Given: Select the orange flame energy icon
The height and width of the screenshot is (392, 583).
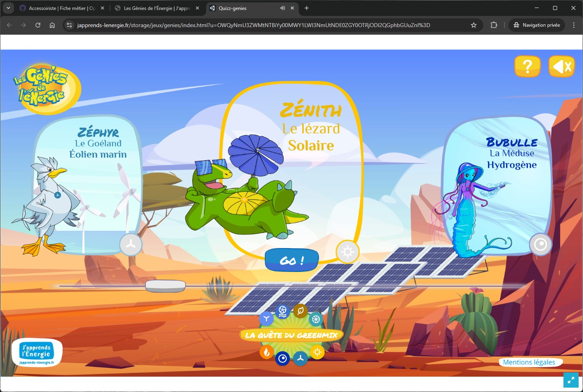Looking at the screenshot, I should point(266,352).
